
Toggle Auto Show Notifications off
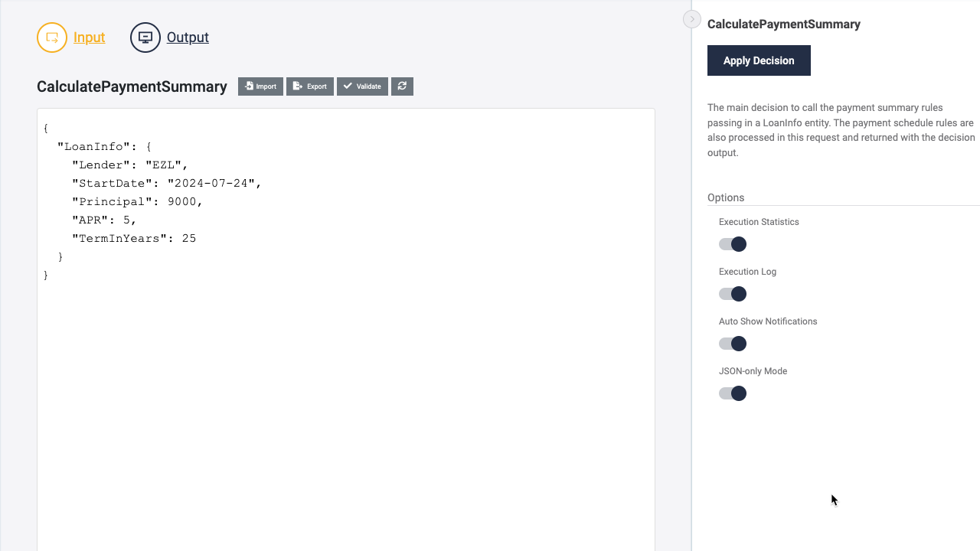[732, 343]
